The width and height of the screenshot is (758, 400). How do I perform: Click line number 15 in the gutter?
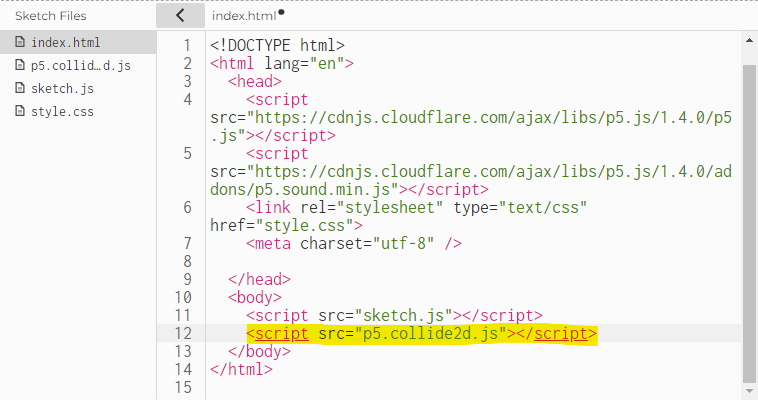coord(183,387)
